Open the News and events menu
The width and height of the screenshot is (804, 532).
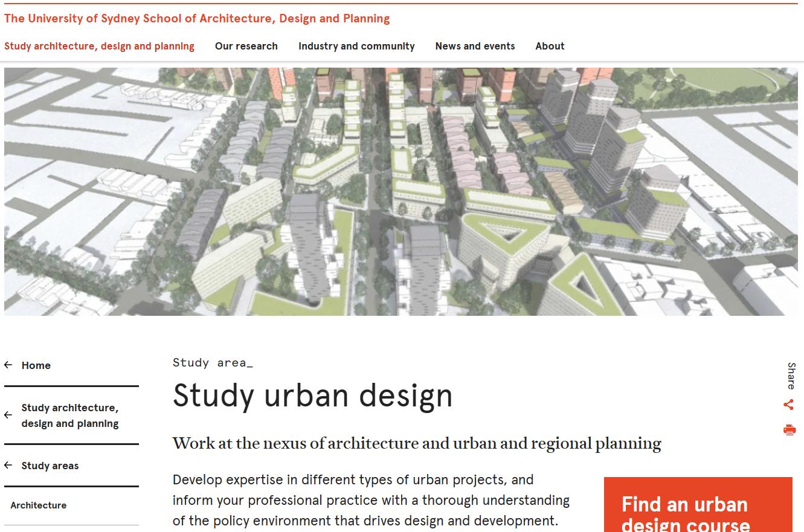point(475,46)
